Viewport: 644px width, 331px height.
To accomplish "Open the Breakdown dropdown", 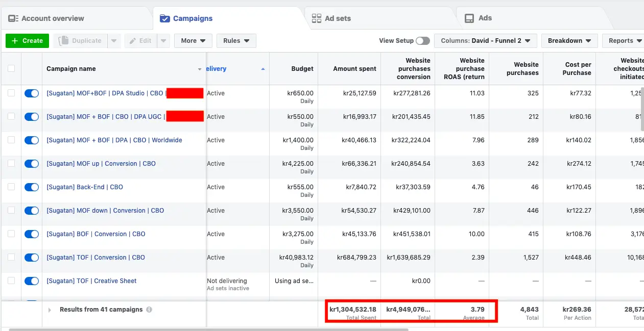I will coord(569,41).
